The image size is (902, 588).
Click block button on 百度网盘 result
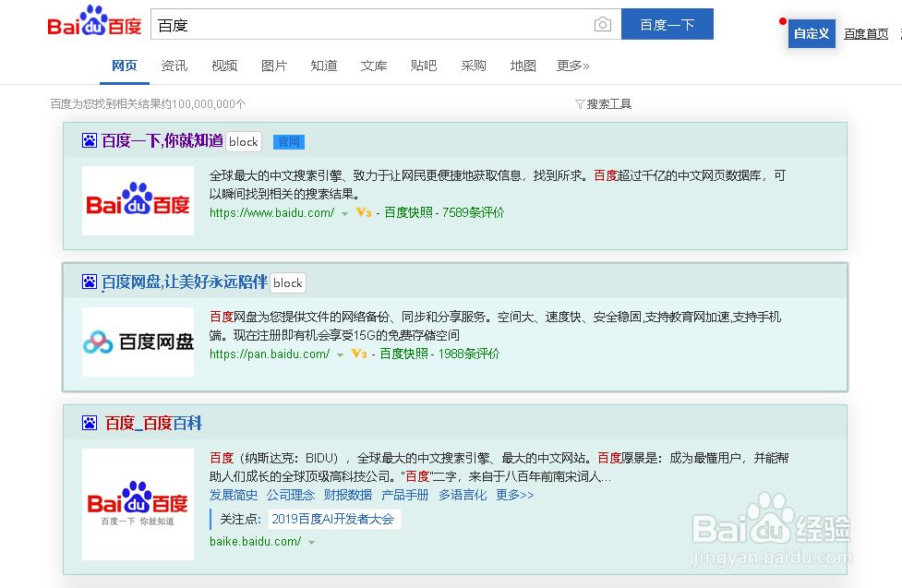pos(288,282)
